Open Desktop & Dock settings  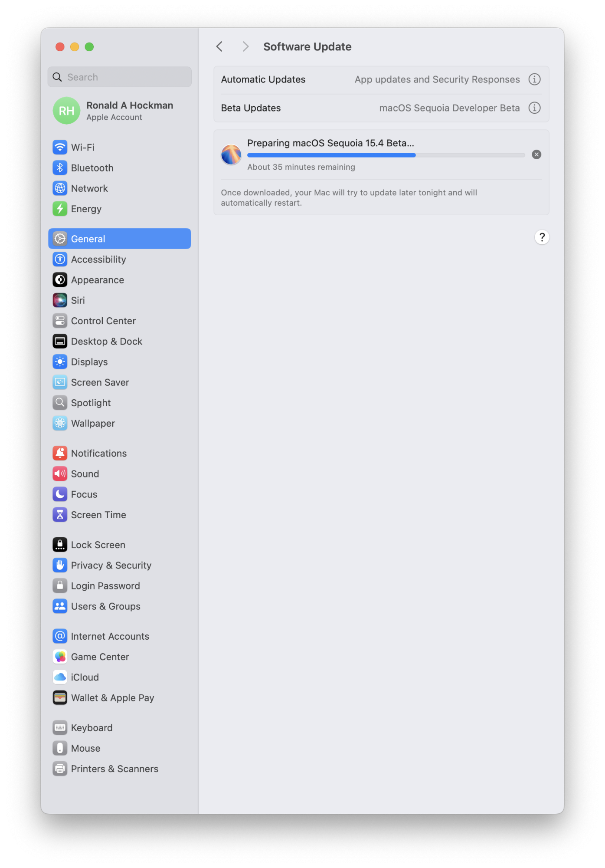(x=119, y=341)
